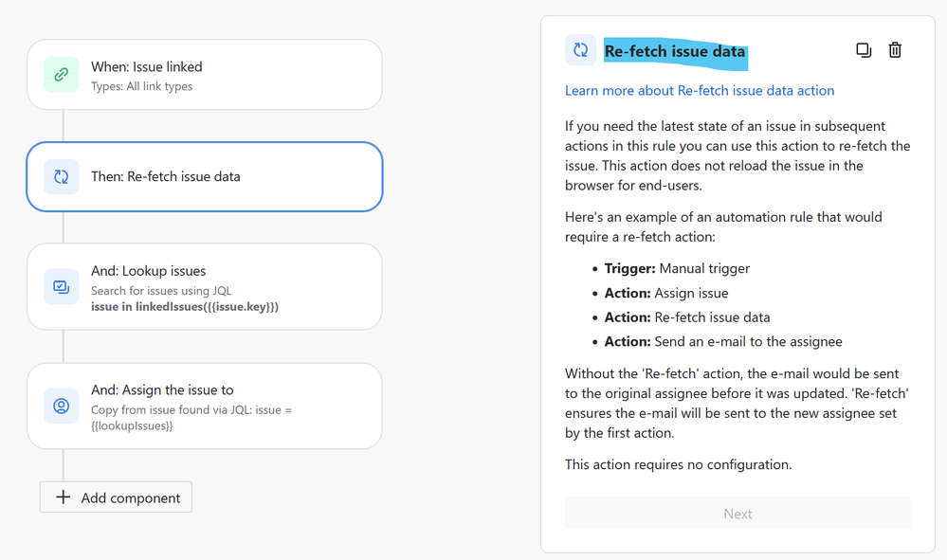Click the 'Action: Assign issue' bullet
The image size is (947, 560).
pyautogui.click(x=666, y=294)
